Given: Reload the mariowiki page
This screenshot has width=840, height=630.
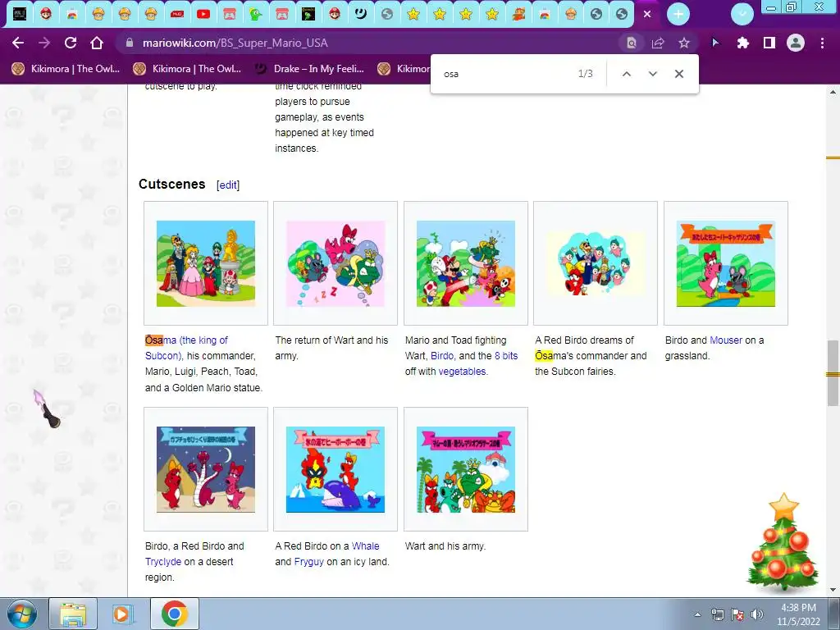Looking at the screenshot, I should pos(71,43).
